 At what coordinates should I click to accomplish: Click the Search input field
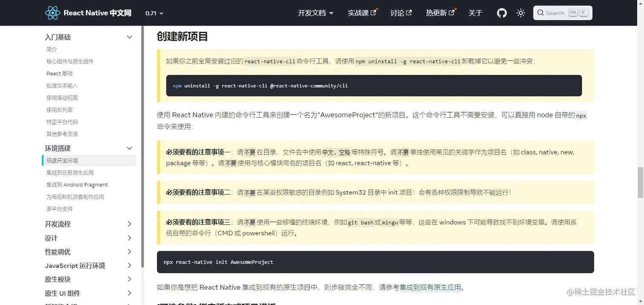pos(563,13)
